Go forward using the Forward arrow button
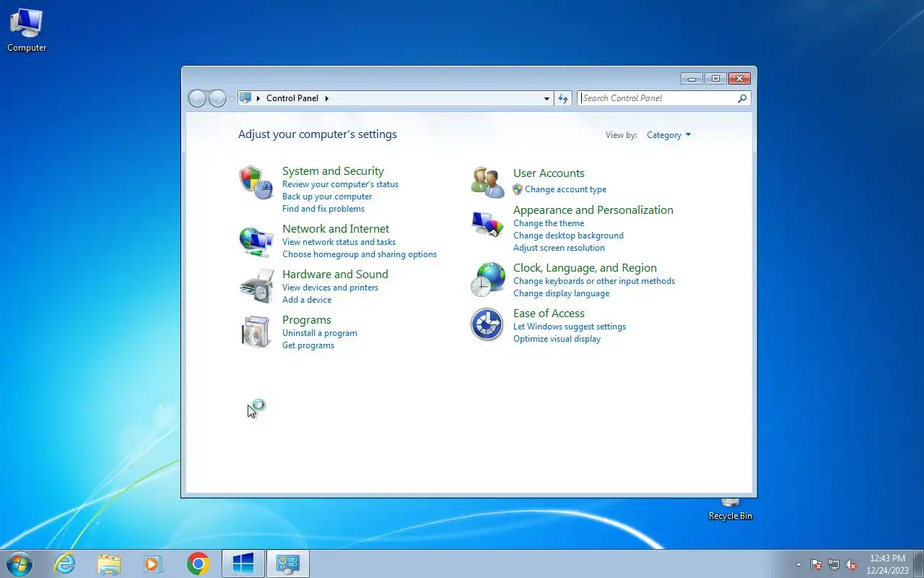This screenshot has width=924, height=578. [217, 98]
